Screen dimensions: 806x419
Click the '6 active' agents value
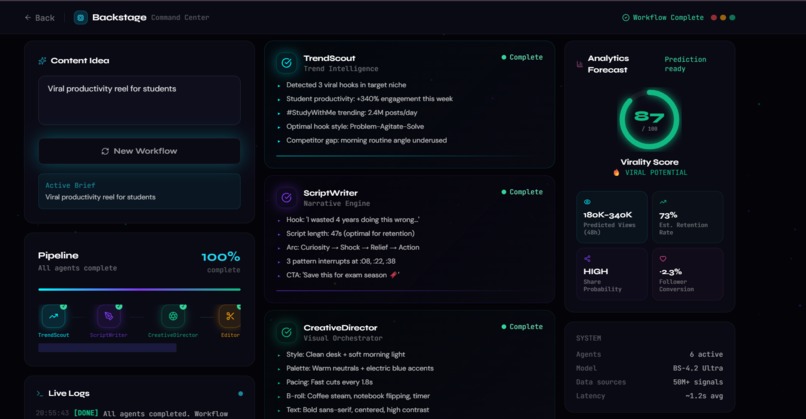click(x=706, y=354)
